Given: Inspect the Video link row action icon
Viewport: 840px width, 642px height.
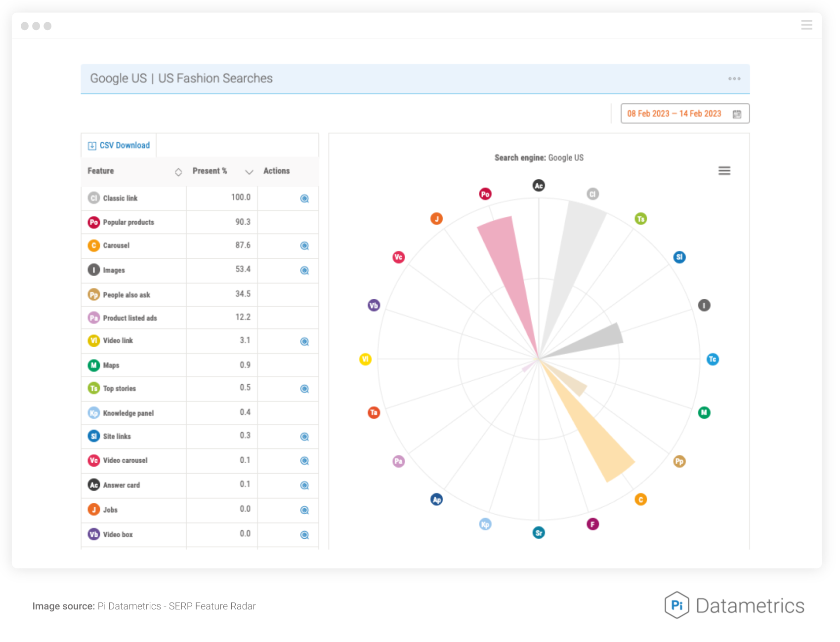Looking at the screenshot, I should [x=305, y=342].
